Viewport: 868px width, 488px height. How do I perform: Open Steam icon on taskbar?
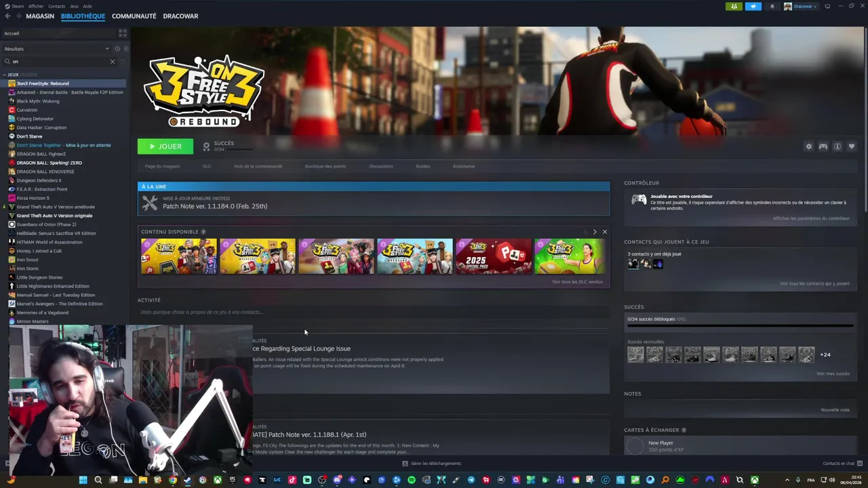coord(187,480)
